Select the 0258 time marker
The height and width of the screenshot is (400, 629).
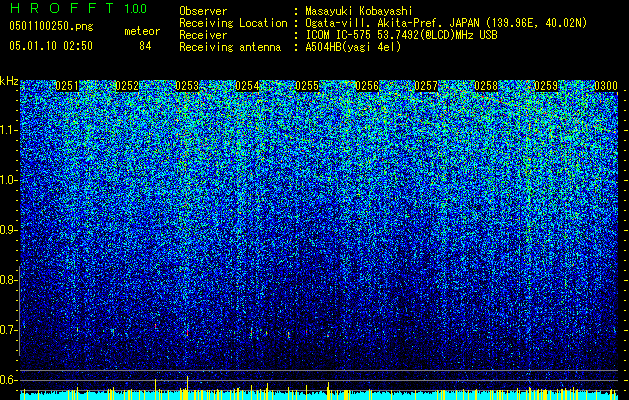486,86
